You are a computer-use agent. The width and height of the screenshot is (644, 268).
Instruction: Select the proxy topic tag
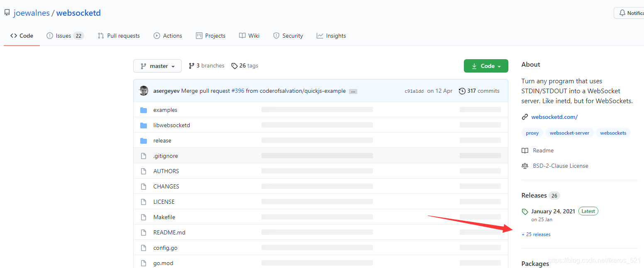point(532,133)
